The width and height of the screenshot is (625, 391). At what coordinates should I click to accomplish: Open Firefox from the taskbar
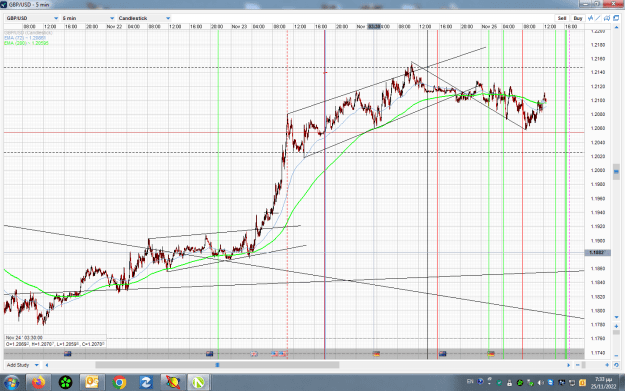click(x=39, y=383)
